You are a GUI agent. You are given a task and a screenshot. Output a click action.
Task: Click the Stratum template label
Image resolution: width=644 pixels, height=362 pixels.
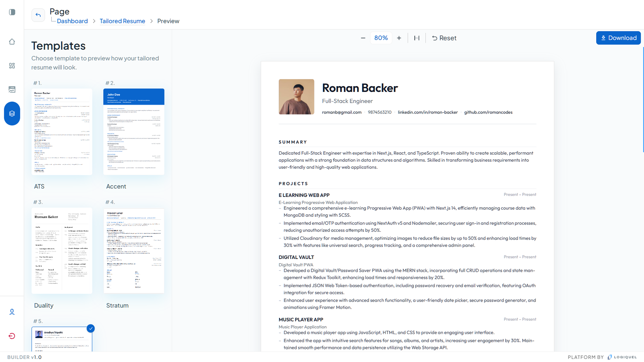click(x=117, y=305)
